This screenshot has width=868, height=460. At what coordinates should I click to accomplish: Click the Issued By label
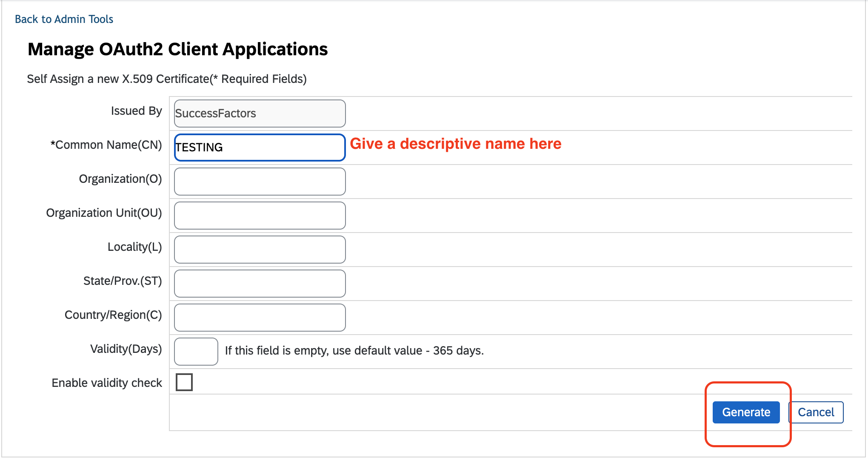click(x=136, y=111)
